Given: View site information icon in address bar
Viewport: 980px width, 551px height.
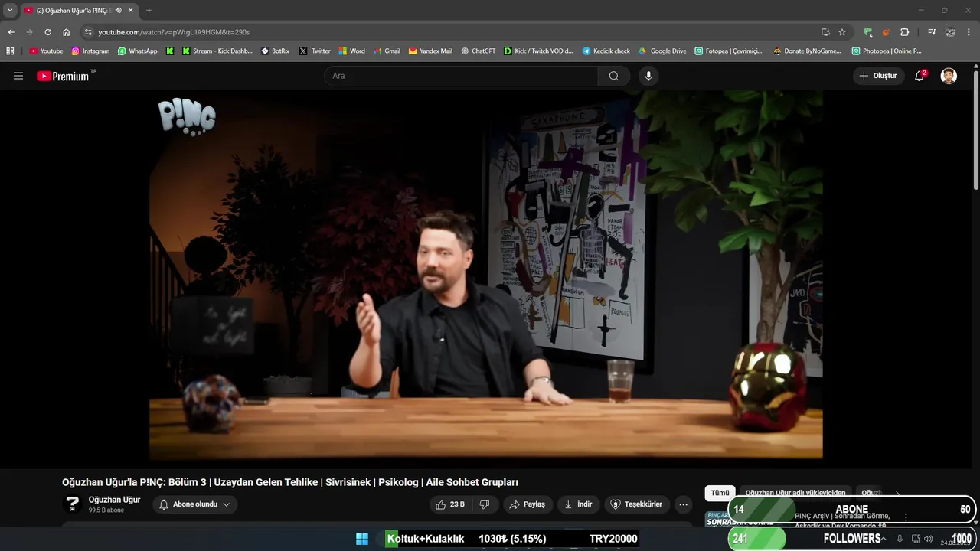Looking at the screenshot, I should click(x=88, y=32).
